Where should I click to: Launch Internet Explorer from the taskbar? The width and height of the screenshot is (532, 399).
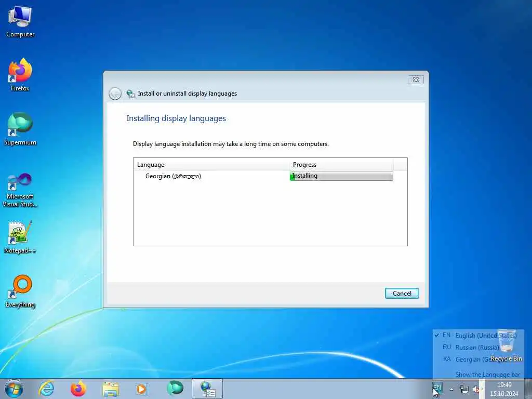(x=46, y=389)
